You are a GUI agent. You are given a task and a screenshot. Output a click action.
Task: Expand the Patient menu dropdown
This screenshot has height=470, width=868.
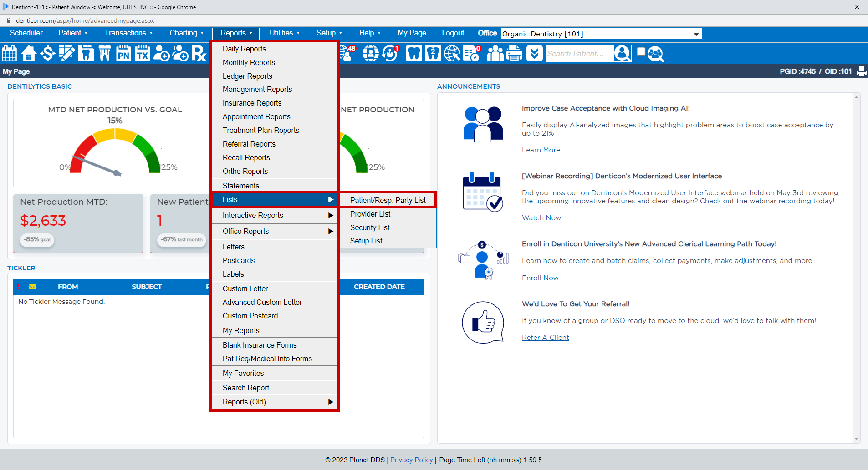pyautogui.click(x=73, y=33)
